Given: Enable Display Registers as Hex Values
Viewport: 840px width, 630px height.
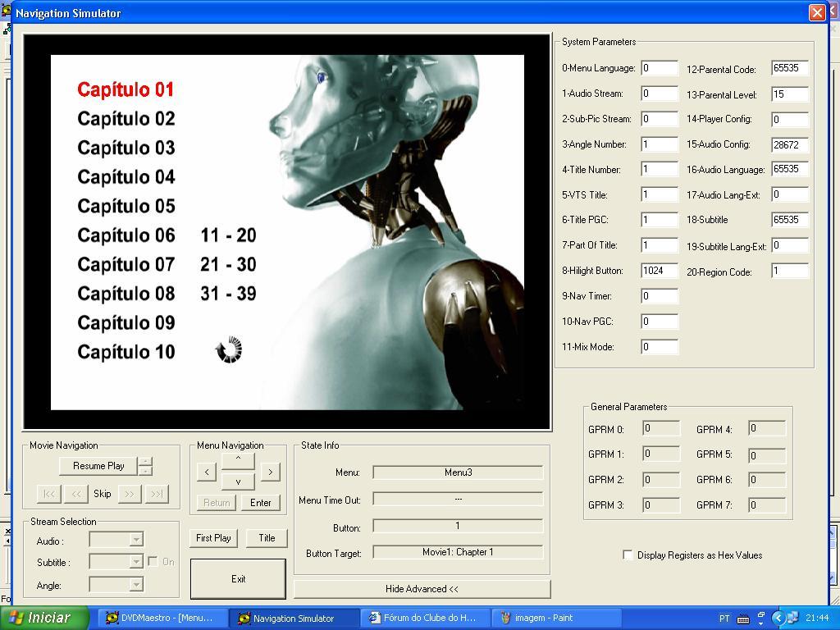Looking at the screenshot, I should point(628,555).
